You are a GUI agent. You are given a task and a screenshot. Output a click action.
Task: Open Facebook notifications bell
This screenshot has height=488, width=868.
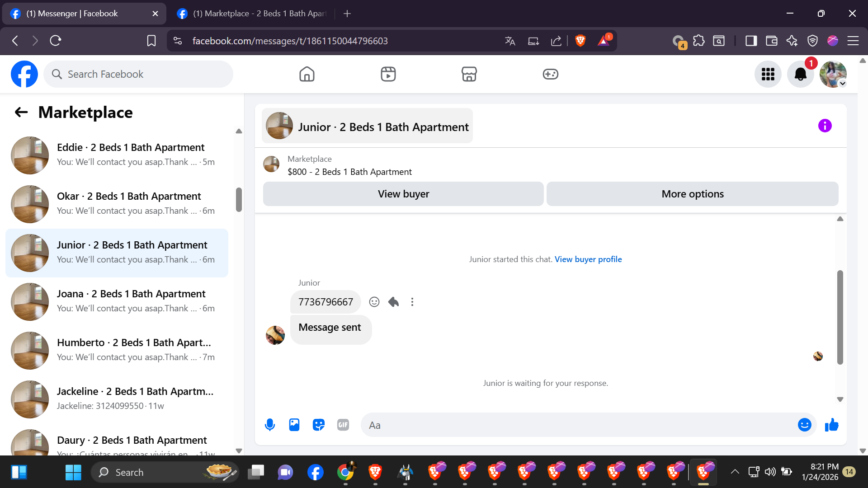point(800,74)
